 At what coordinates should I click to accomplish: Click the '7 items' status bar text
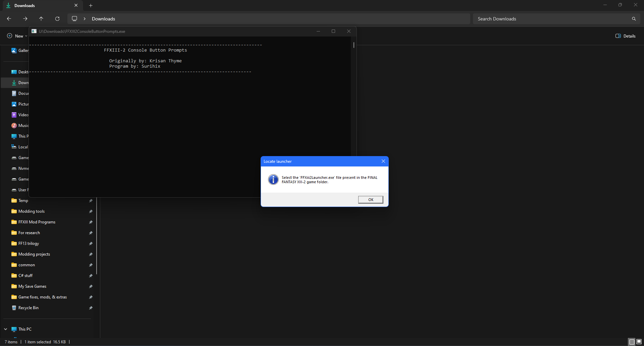11,342
